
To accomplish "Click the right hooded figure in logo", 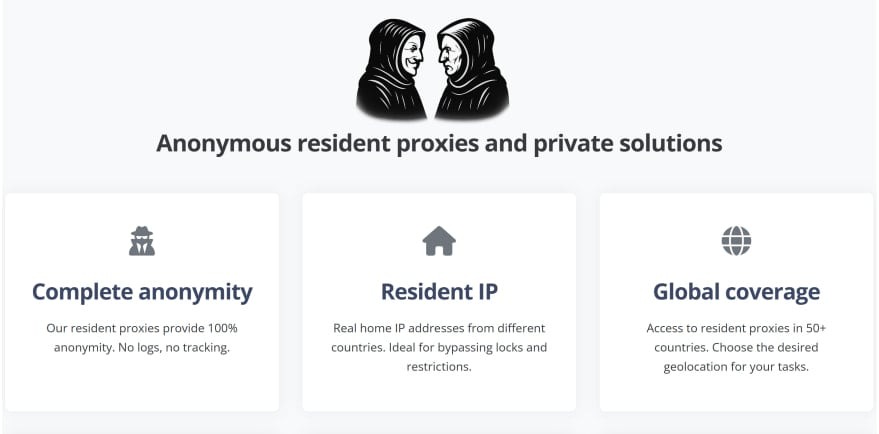I will click(x=473, y=70).
